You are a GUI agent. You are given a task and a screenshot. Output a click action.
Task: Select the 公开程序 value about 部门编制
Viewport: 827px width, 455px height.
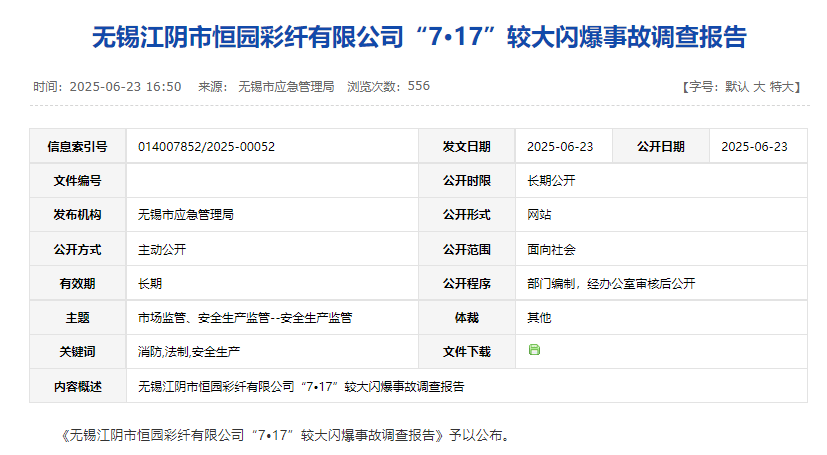[x=611, y=283]
